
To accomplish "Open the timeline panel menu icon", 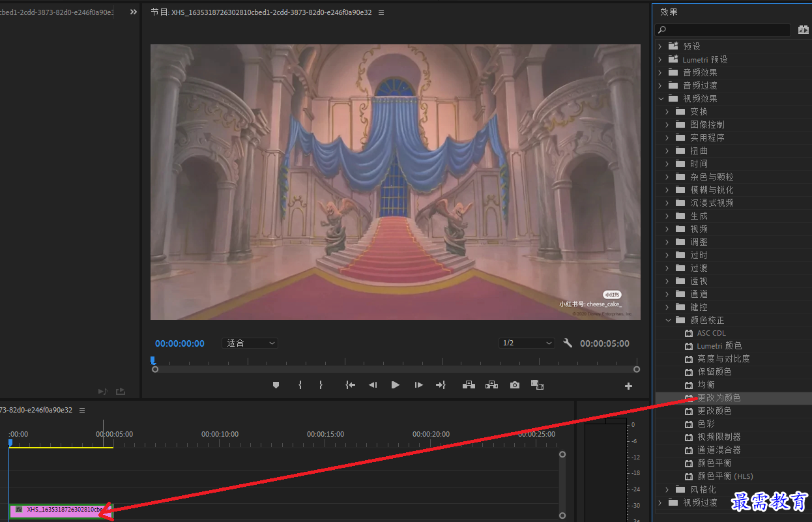I will [82, 410].
